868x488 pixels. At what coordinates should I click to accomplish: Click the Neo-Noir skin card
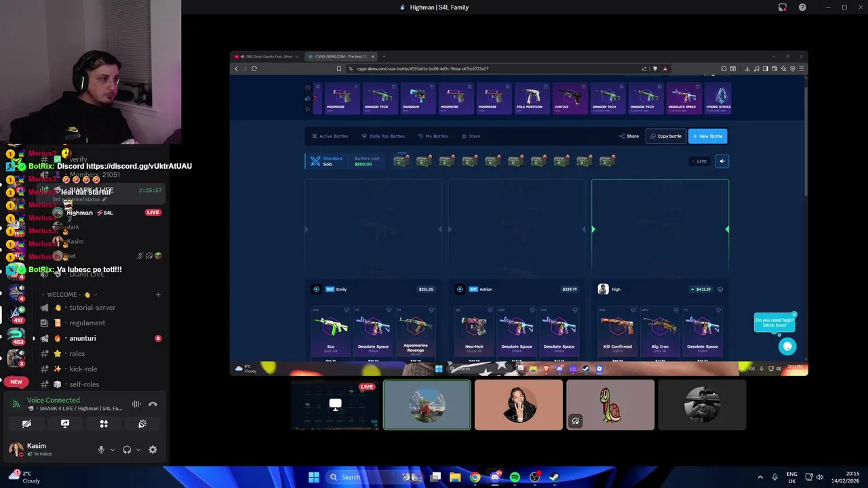pos(474,332)
